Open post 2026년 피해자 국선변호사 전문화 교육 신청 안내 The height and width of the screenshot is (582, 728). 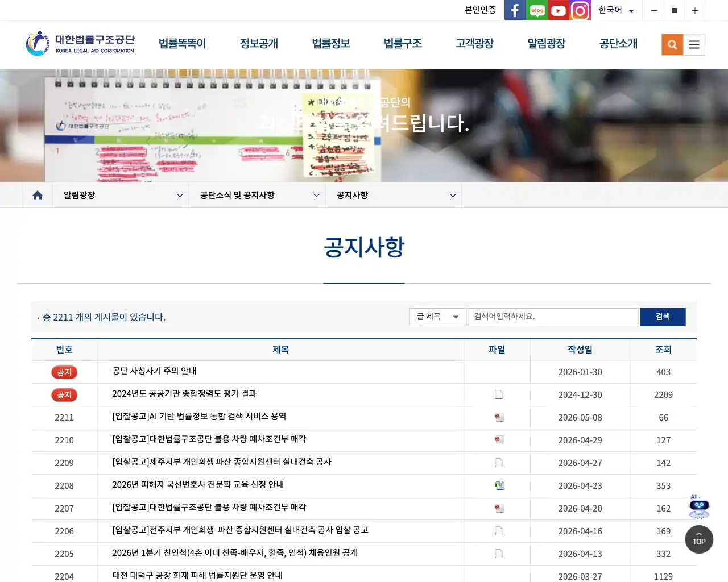point(198,485)
